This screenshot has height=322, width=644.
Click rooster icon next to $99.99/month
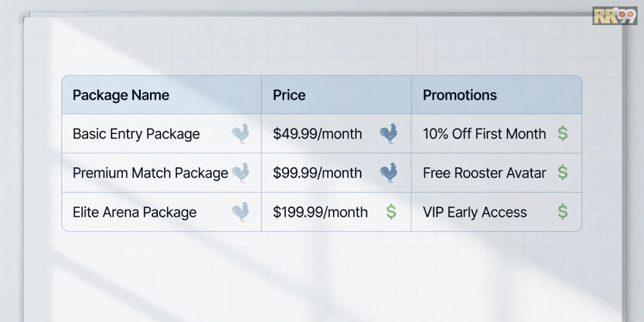point(388,173)
